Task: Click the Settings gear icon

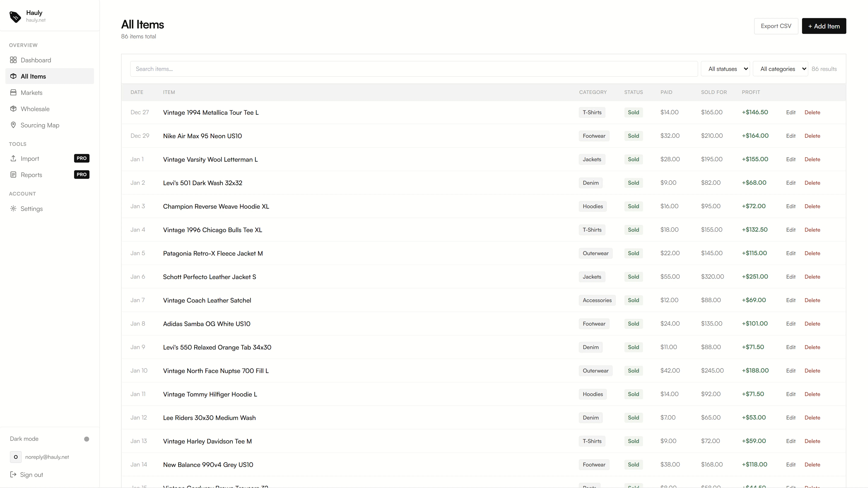Action: point(13,208)
